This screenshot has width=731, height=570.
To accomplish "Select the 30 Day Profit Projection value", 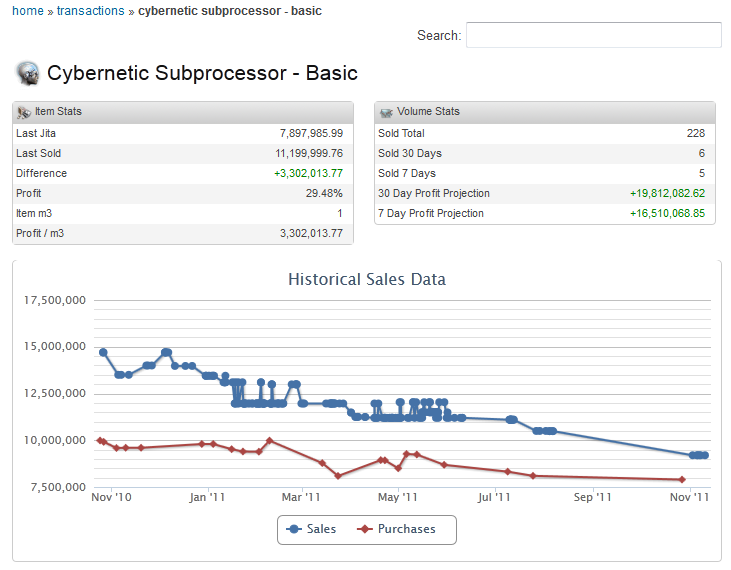I will coord(667,193).
